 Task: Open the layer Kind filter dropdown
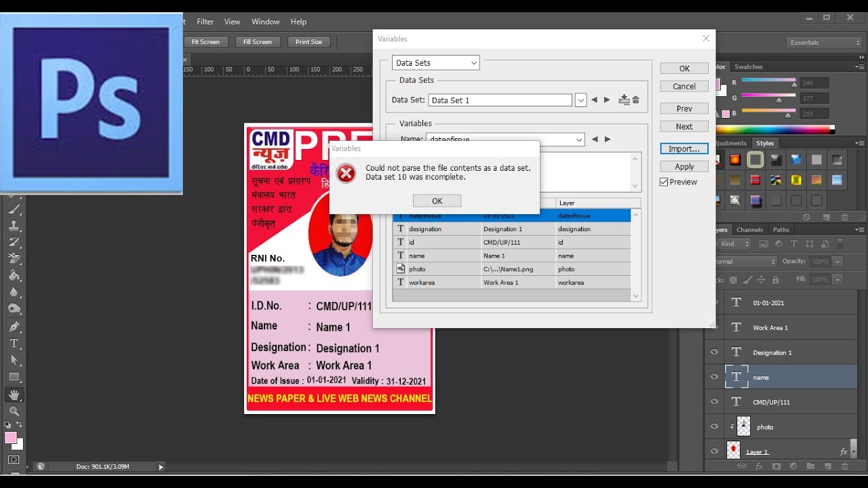(x=734, y=244)
